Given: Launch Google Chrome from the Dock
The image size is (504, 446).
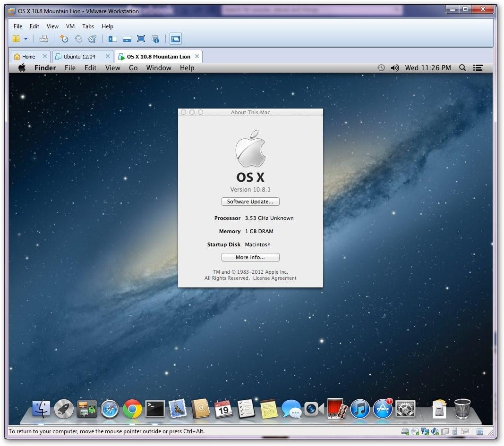Looking at the screenshot, I should click(132, 409).
